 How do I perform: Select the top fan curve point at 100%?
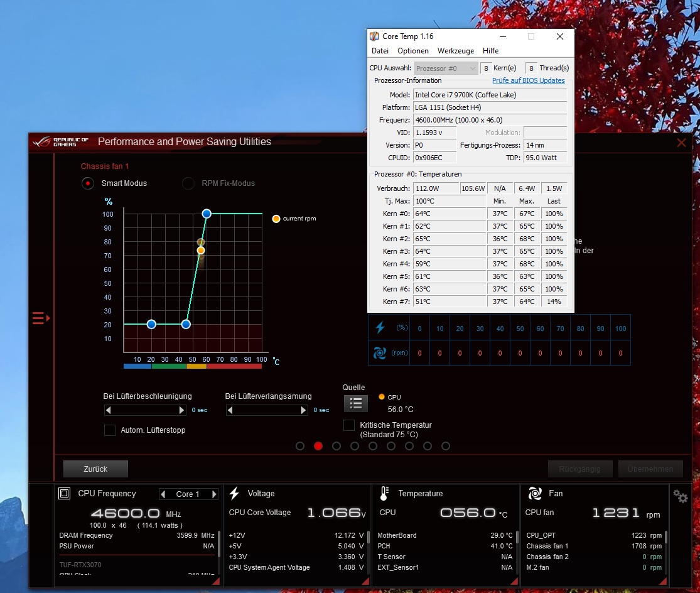pos(207,214)
